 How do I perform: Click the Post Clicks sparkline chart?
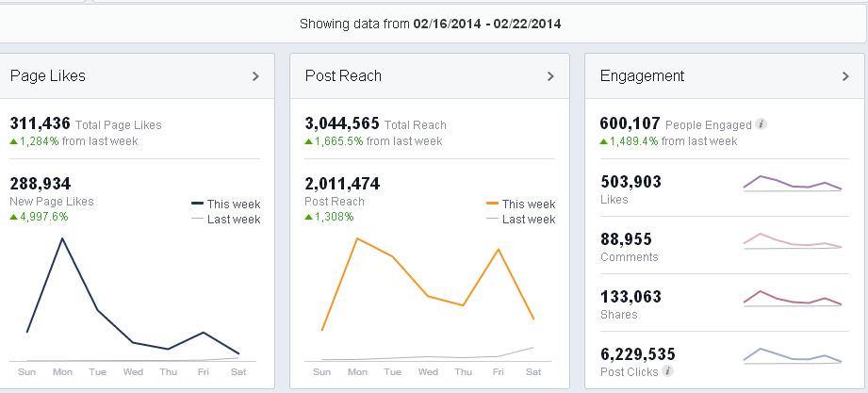point(792,355)
